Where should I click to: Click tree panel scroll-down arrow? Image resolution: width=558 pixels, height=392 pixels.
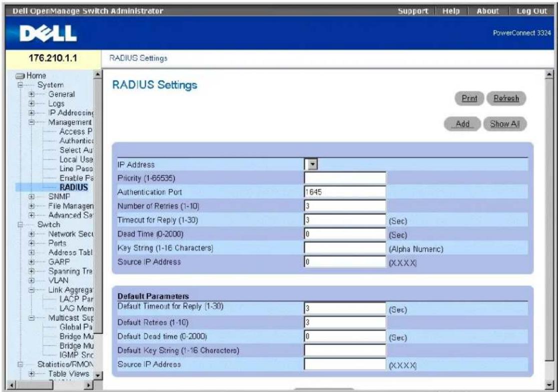(x=98, y=375)
